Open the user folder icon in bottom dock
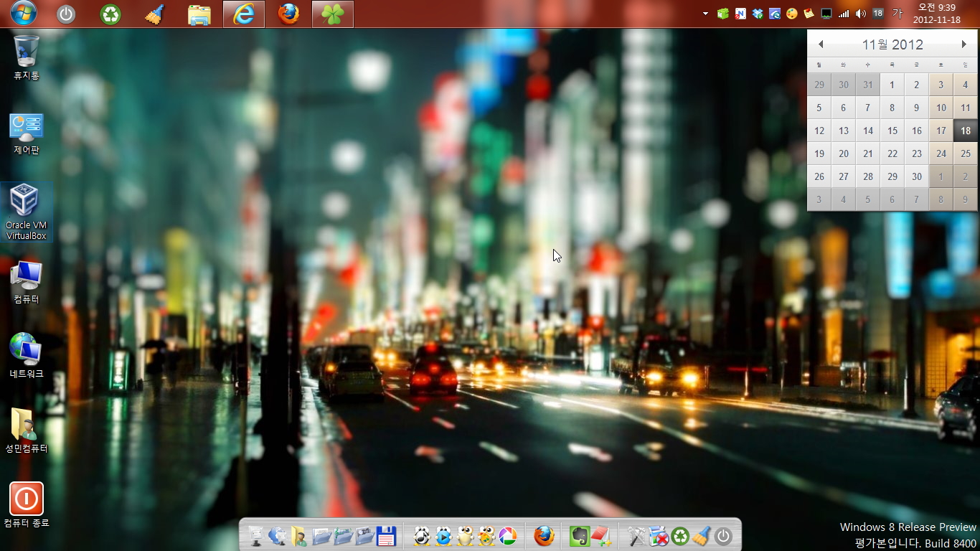980x551 pixels. (299, 536)
